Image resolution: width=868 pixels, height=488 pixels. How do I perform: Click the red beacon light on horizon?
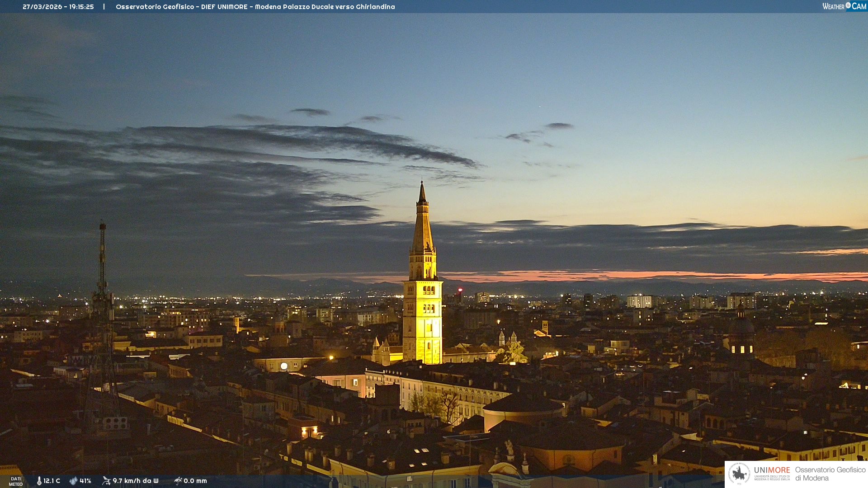click(460, 290)
